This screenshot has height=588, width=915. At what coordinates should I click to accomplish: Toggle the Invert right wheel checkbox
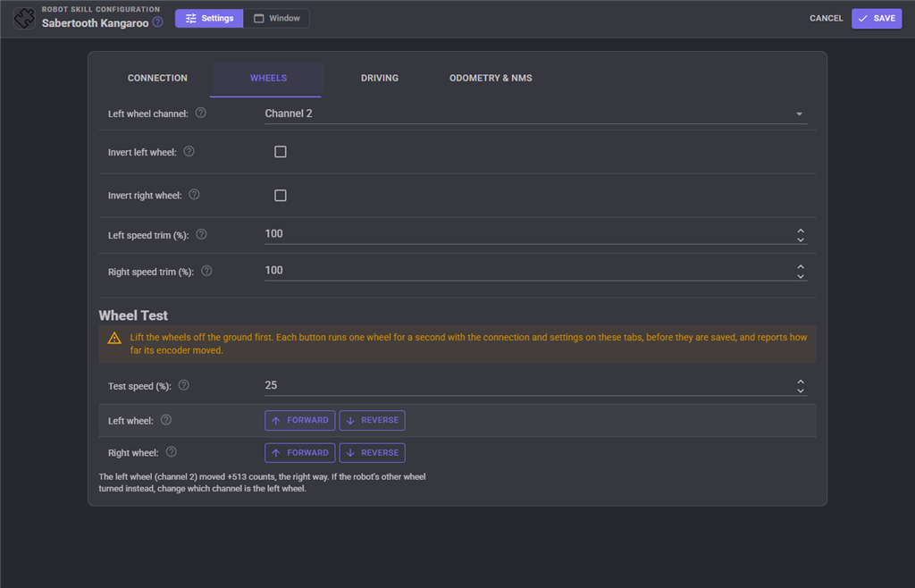pos(281,196)
